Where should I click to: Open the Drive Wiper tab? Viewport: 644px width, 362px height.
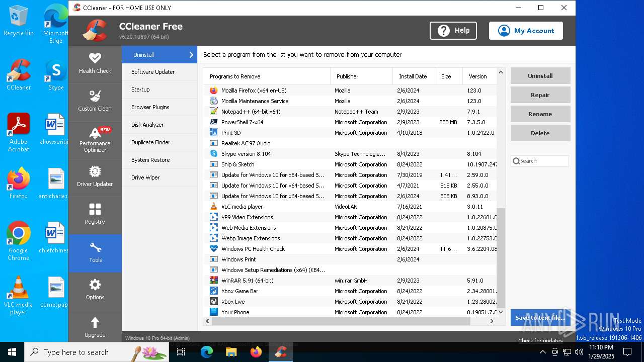[x=159, y=177]
